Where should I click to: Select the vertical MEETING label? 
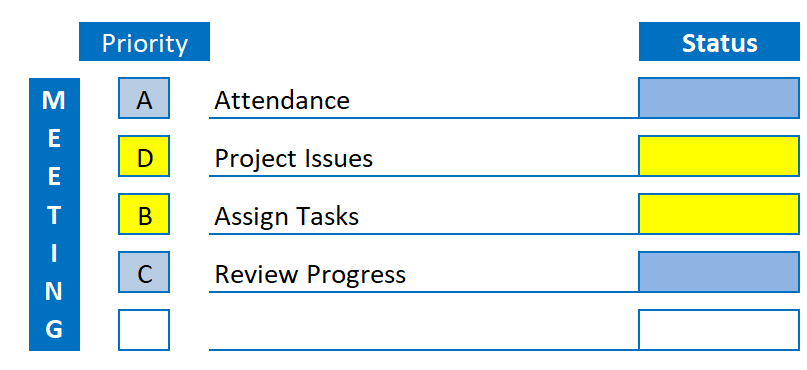[x=54, y=215]
